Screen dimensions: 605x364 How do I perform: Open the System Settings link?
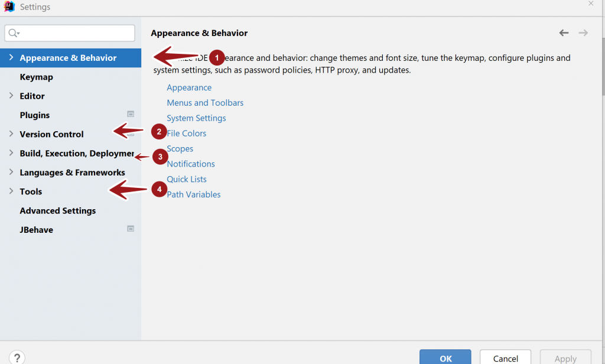[x=196, y=118]
